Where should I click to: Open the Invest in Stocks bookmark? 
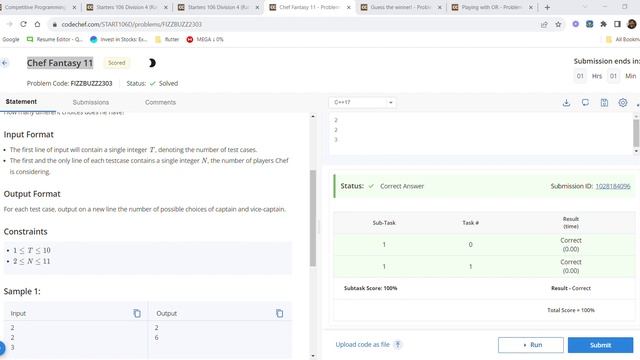(x=118, y=39)
